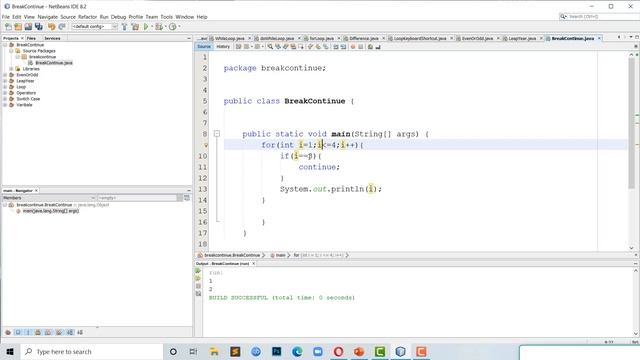Image resolution: width=640 pixels, height=360 pixels.
Task: Collapse the BreakContinue project node
Action: click(x=5, y=45)
